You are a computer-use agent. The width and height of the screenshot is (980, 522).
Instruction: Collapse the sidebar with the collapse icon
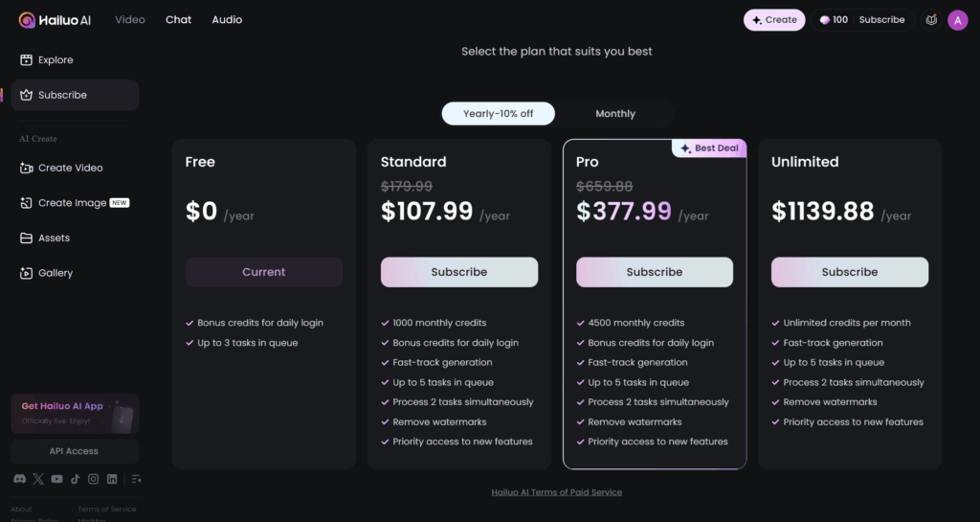pyautogui.click(x=137, y=479)
